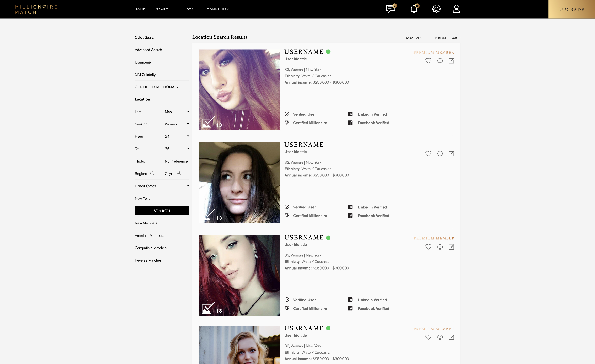Click the Millionaire Match logo
This screenshot has height=364, width=595.
(x=36, y=9)
